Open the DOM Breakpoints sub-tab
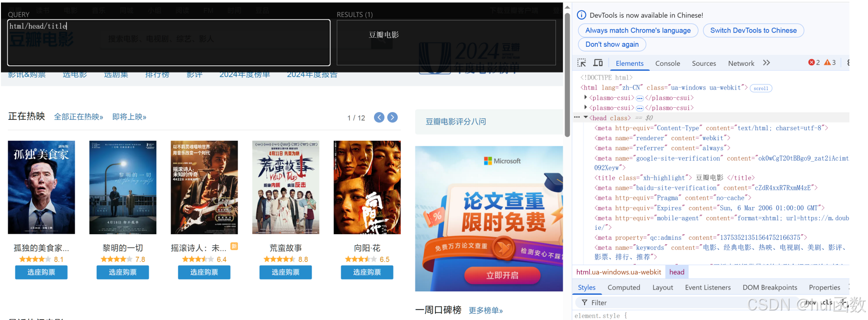 (x=770, y=288)
